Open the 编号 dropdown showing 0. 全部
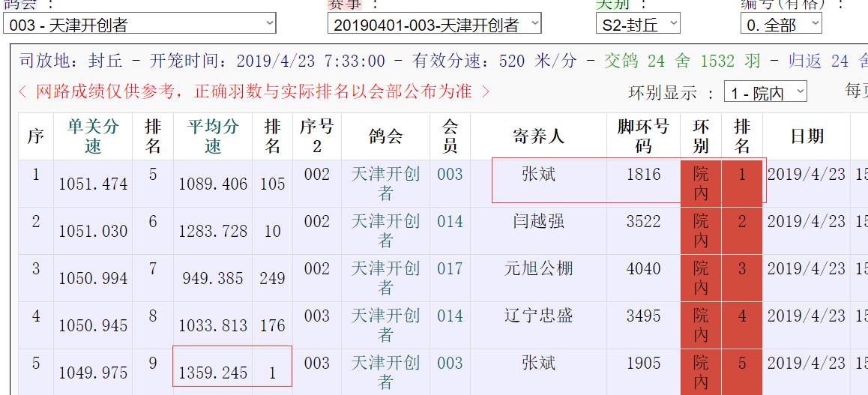Screen dimensions: 868x395 click(781, 23)
